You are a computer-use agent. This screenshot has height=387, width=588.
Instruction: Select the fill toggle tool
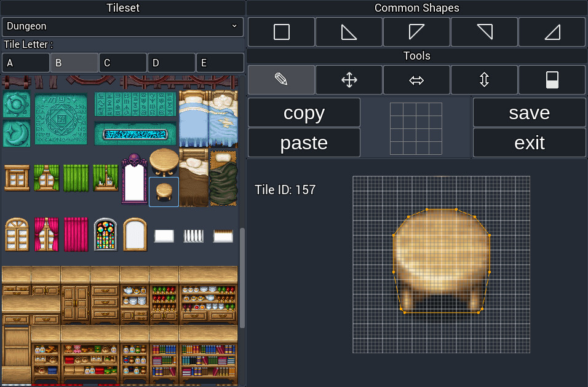click(552, 79)
